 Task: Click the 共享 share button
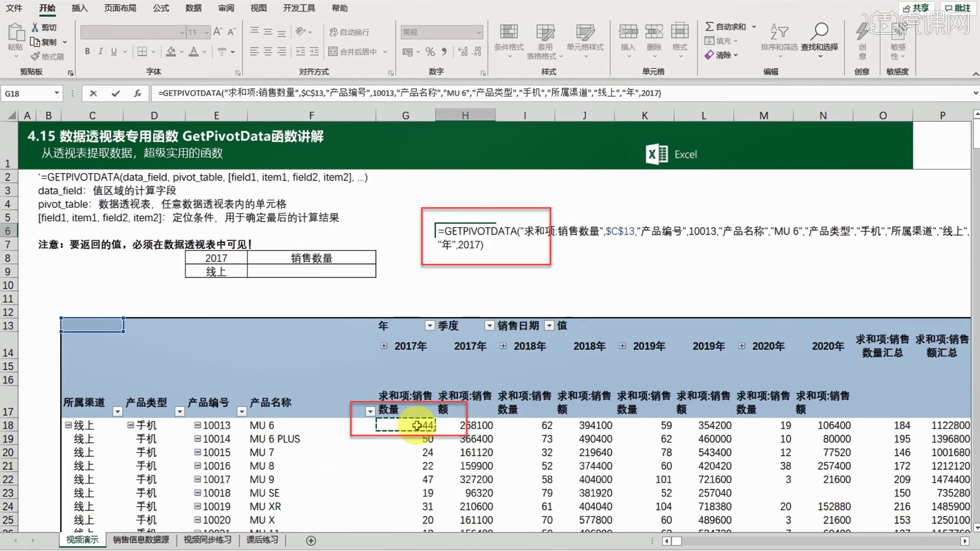[x=915, y=8]
